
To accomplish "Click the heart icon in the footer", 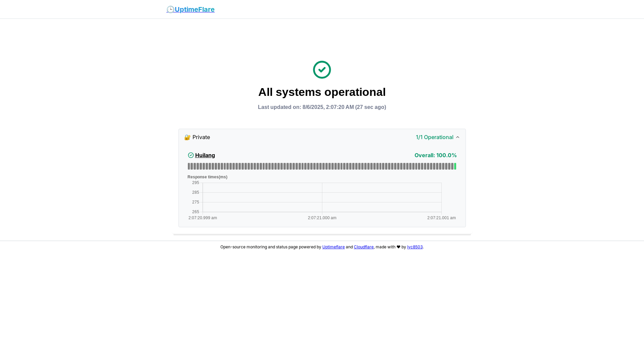I will click(398, 247).
